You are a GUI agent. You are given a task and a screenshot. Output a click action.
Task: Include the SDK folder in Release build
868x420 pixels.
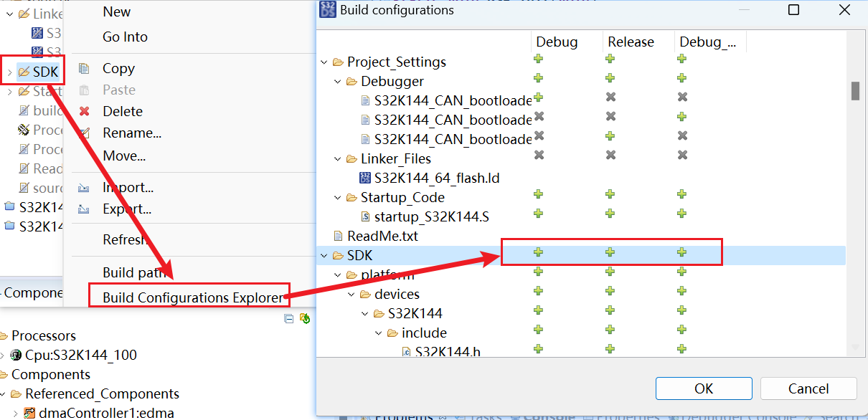click(x=610, y=252)
